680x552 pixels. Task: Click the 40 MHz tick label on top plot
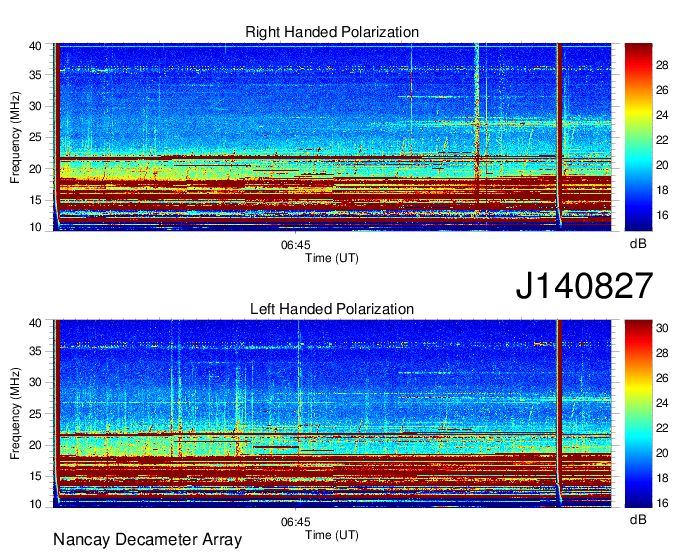[x=35, y=46]
